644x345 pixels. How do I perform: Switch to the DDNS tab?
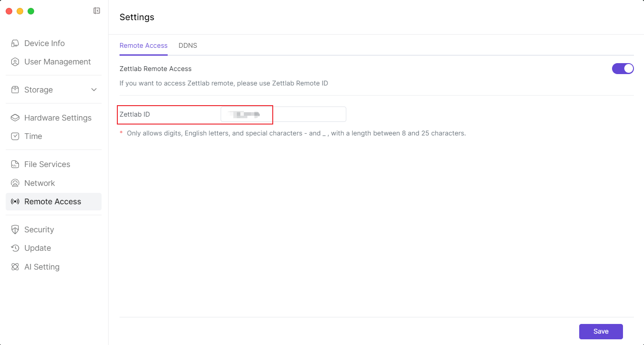click(x=188, y=46)
